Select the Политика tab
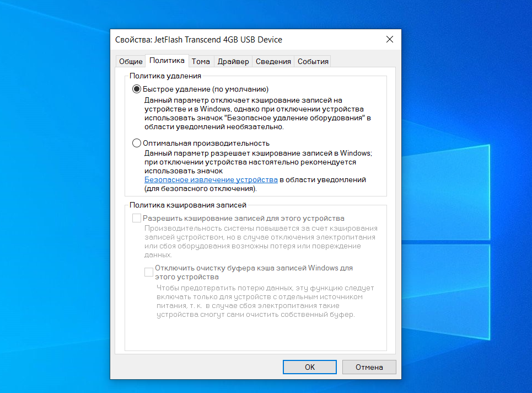Image resolution: width=532 pixels, height=393 pixels. click(x=167, y=61)
